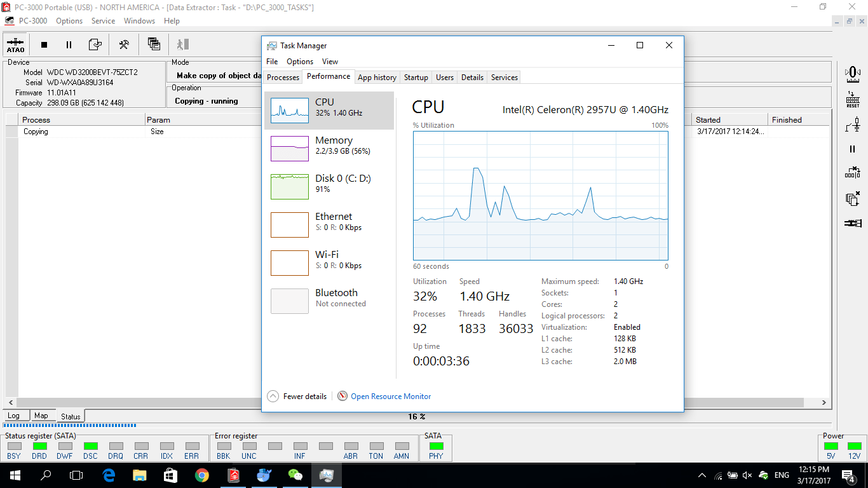Click the ENG language indicator
The height and width of the screenshot is (488, 868).
click(x=782, y=475)
